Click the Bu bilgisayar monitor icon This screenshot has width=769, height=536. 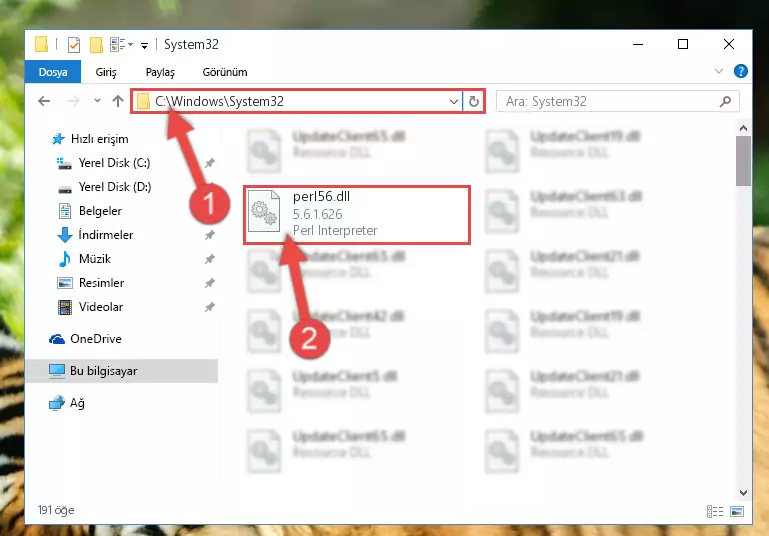[x=57, y=371]
